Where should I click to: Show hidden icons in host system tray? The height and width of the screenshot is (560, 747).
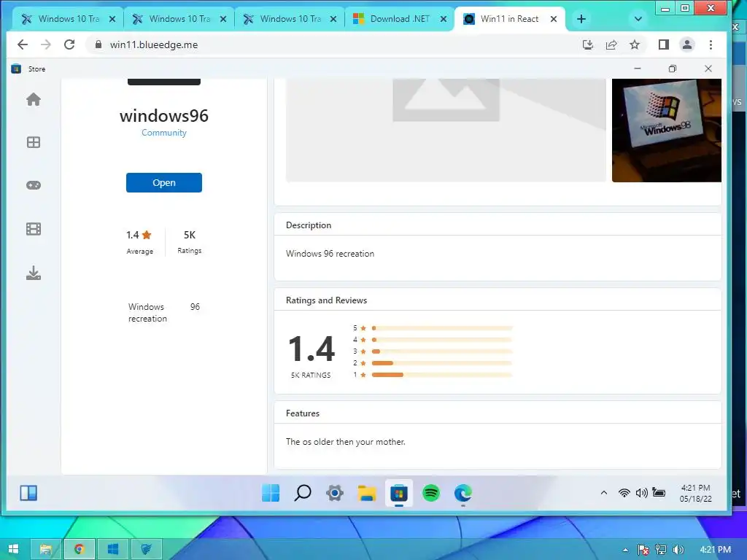point(625,550)
